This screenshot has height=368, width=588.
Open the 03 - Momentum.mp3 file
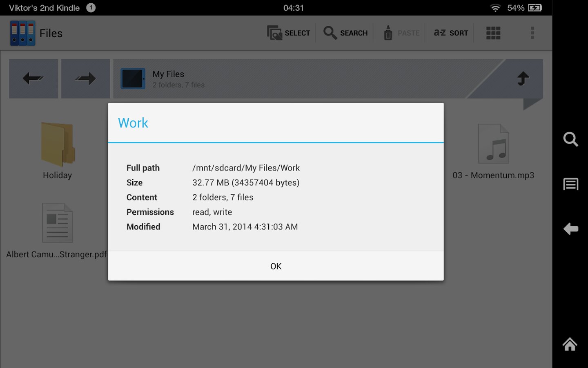[493, 151]
